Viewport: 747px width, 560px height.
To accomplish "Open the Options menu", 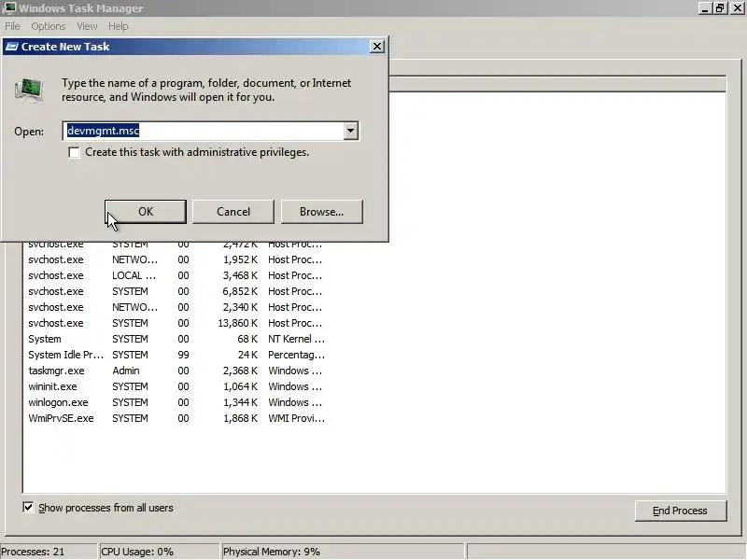I will [x=49, y=26].
